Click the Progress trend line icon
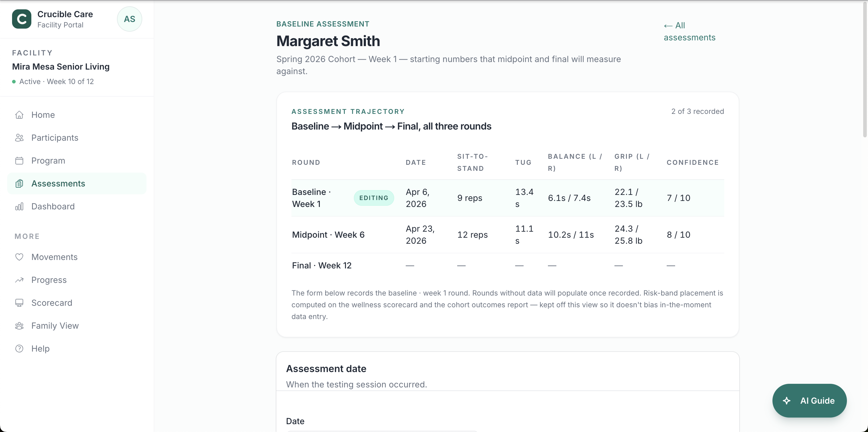 tap(19, 280)
